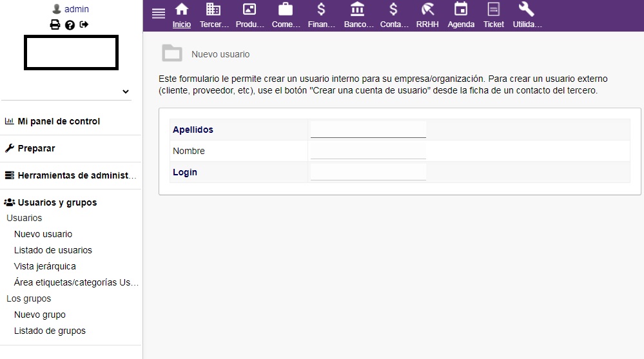Viewport: 644px width, 359px height.
Task: Open the RRHH module icon
Action: (x=427, y=9)
